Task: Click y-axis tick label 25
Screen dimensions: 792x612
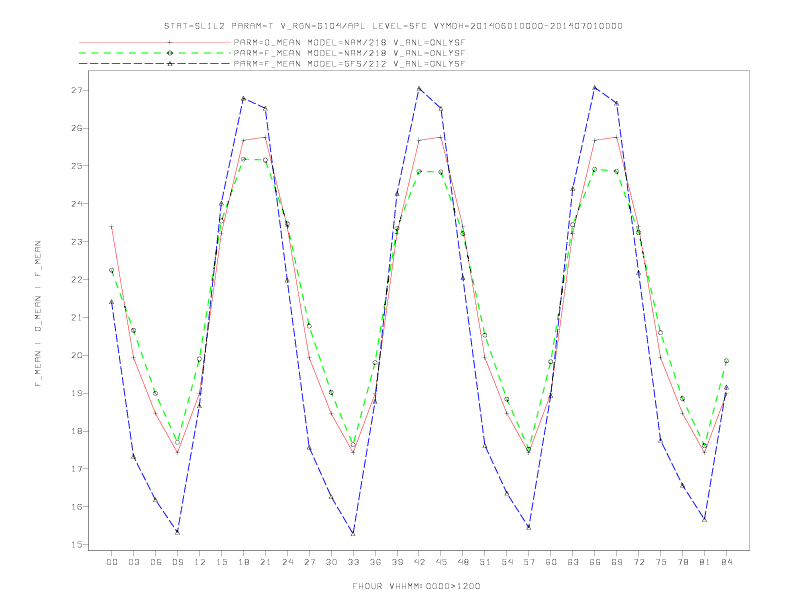Action: (77, 166)
